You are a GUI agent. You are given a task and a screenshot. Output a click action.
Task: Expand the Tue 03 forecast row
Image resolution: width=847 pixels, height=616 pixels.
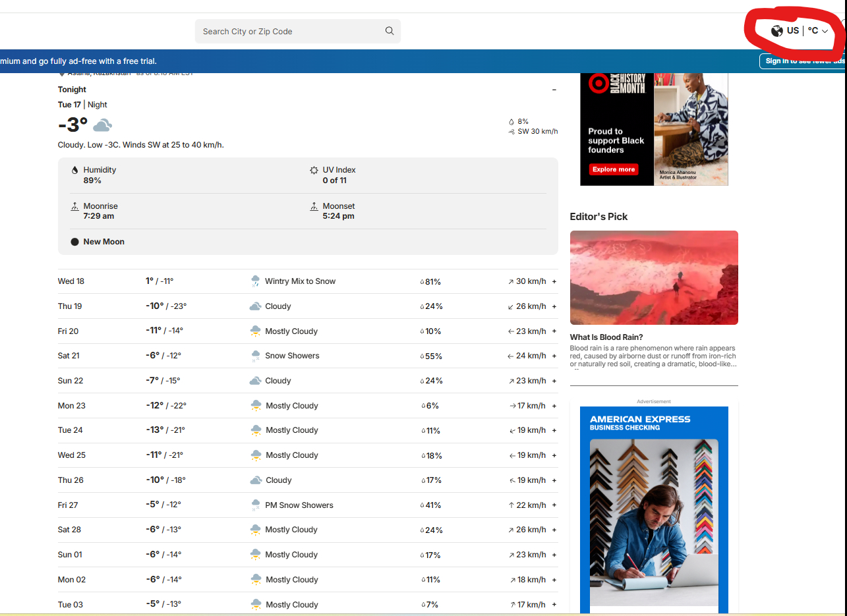(x=554, y=605)
